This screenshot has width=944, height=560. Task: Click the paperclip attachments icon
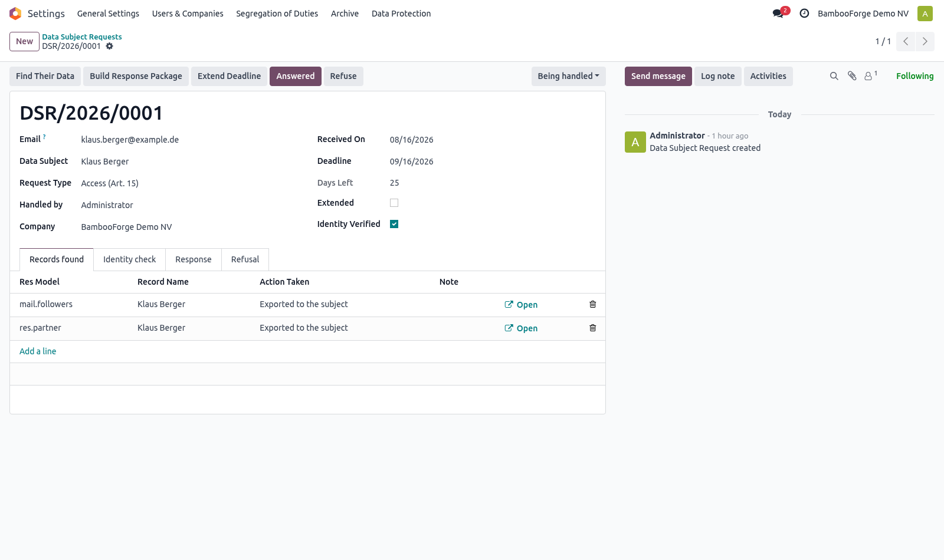point(852,76)
